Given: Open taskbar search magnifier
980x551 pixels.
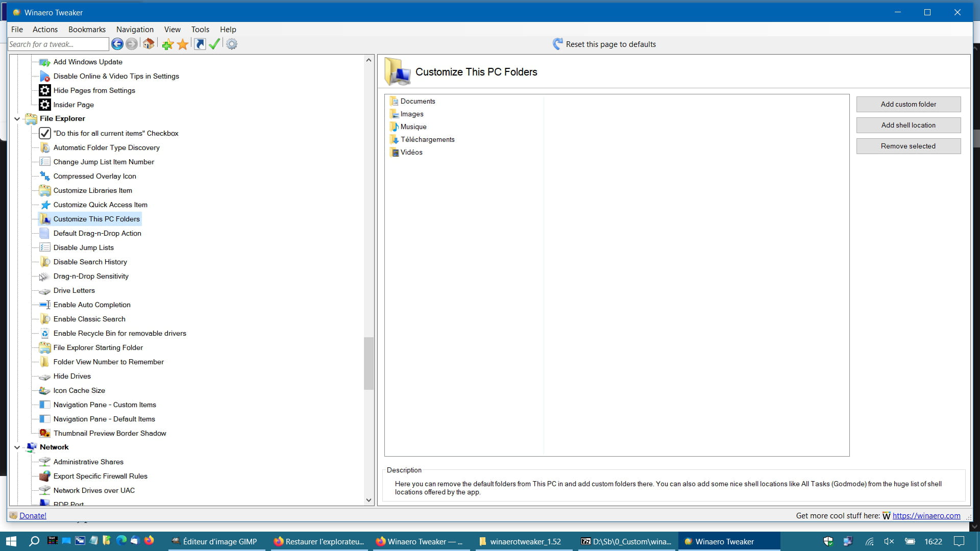Looking at the screenshot, I should pos(34,541).
